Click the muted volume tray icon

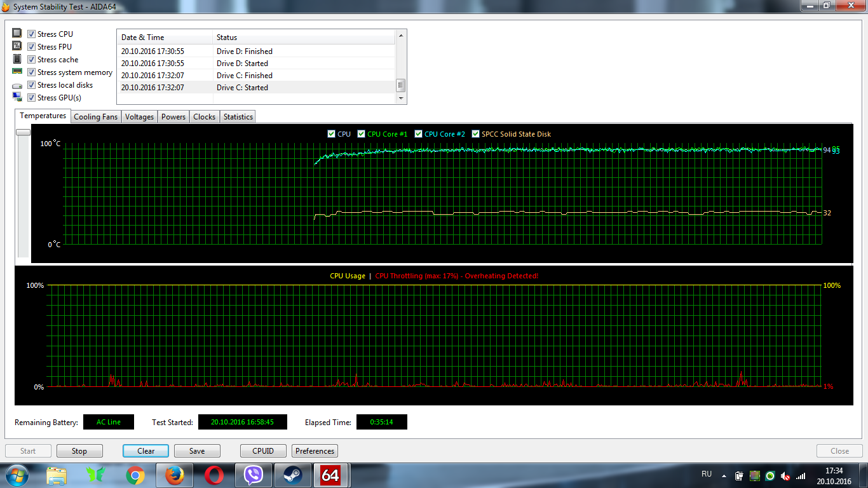(785, 475)
